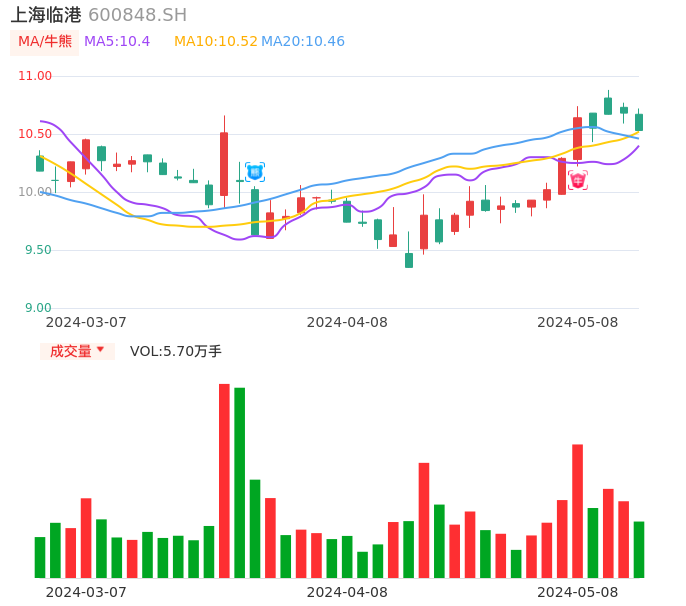Click the 11.00 price axis label
This screenshot has height=606, width=686.
35,76
